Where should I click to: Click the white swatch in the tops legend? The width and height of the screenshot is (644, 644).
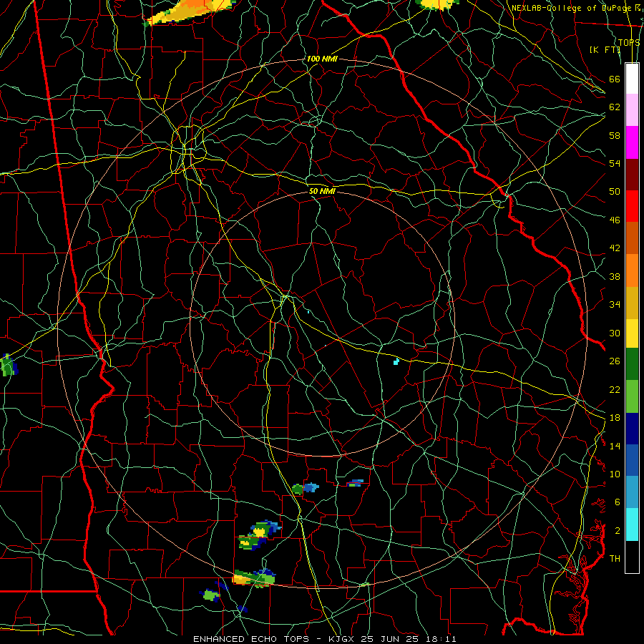(x=632, y=79)
